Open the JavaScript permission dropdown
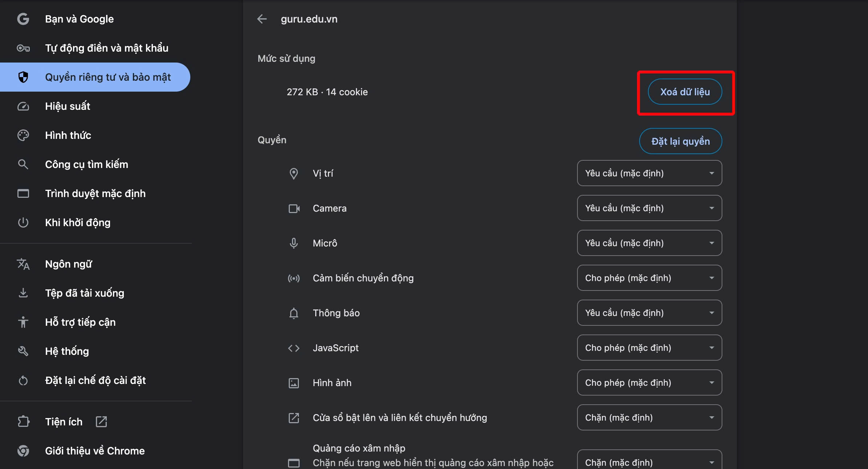The width and height of the screenshot is (868, 469). pyautogui.click(x=649, y=348)
